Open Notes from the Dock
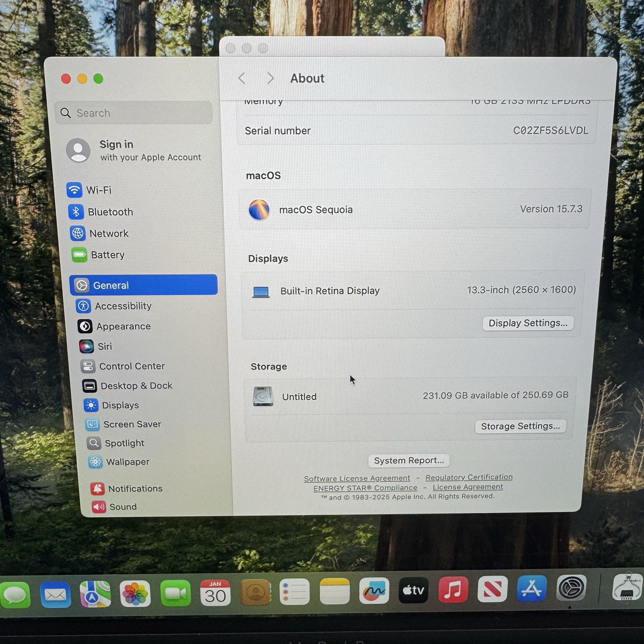 coord(334,592)
